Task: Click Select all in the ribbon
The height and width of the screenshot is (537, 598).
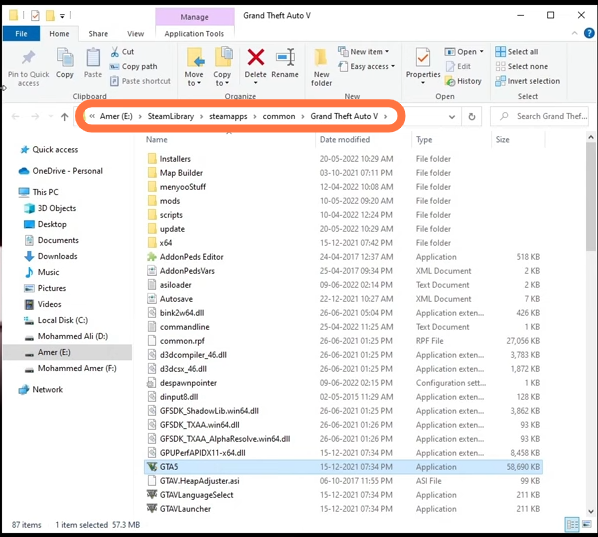Action: (x=517, y=51)
